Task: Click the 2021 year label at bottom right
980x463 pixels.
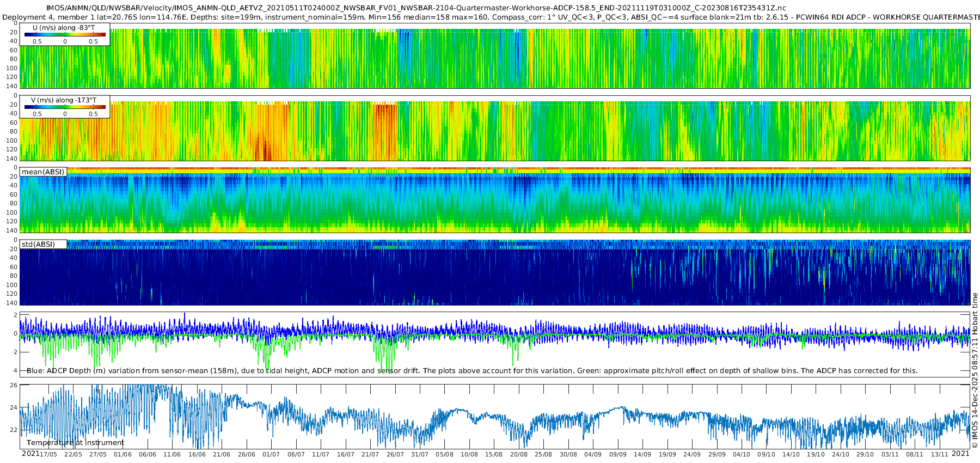Action: tap(960, 454)
